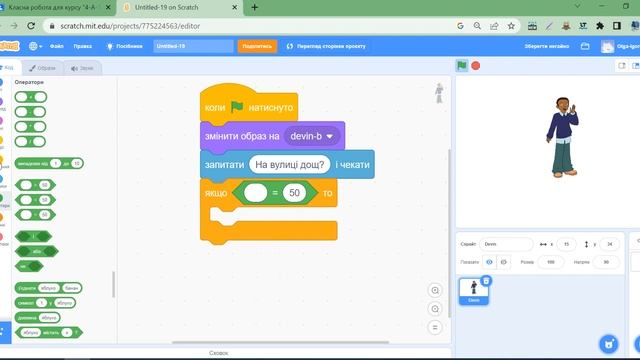
Task: Click Збережіть негайно save now
Action: pos(547,46)
